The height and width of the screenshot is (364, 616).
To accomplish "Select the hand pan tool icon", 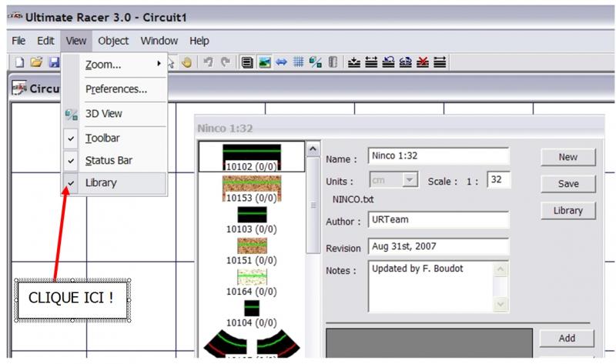I will click(186, 62).
